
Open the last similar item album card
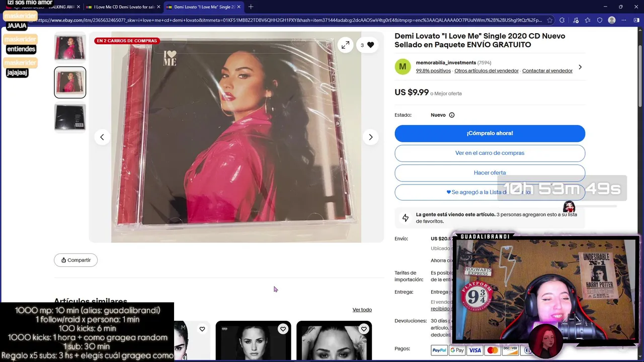334,341
